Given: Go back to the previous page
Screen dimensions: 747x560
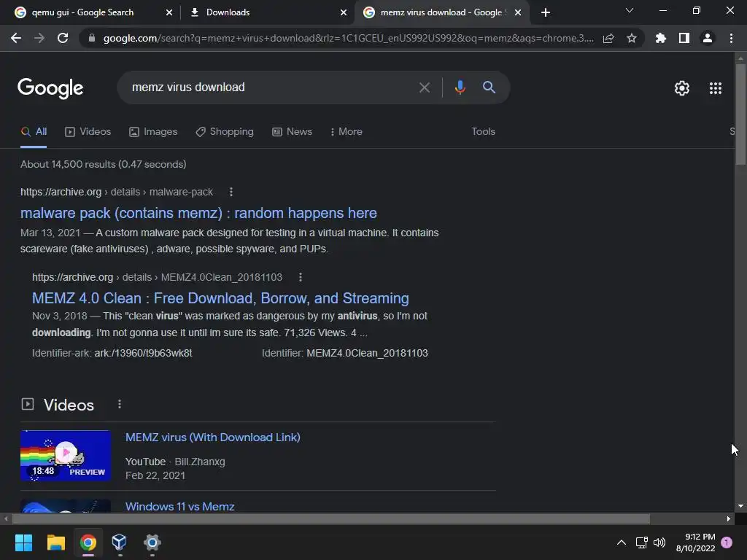Looking at the screenshot, I should click(x=16, y=38).
